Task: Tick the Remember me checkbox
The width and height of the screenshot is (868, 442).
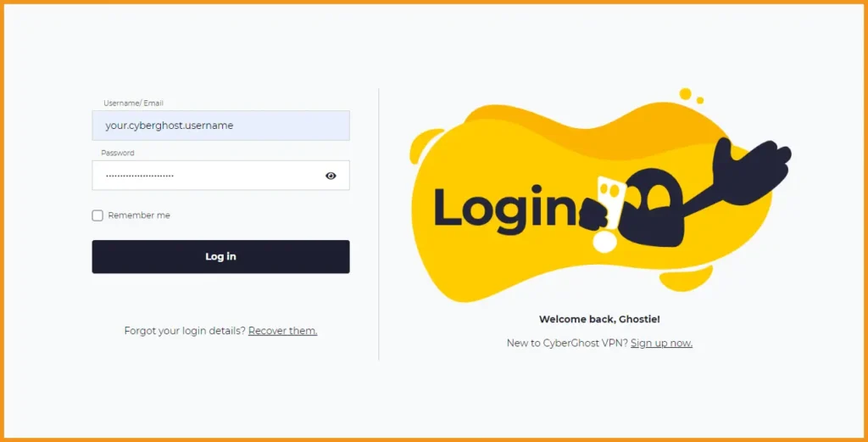Action: click(97, 215)
